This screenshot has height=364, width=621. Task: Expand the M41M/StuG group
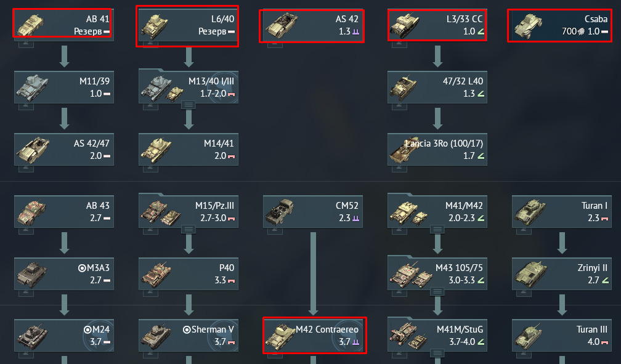point(437,353)
